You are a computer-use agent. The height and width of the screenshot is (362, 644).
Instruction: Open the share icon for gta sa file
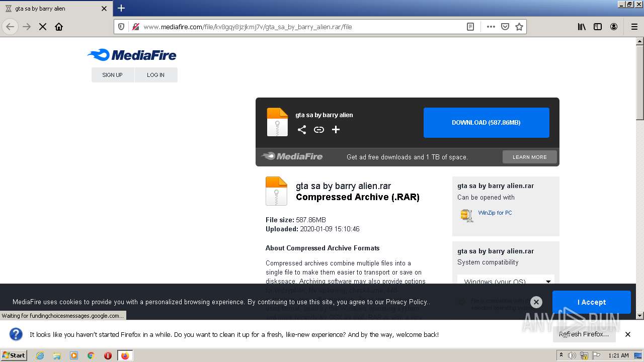pyautogui.click(x=302, y=130)
